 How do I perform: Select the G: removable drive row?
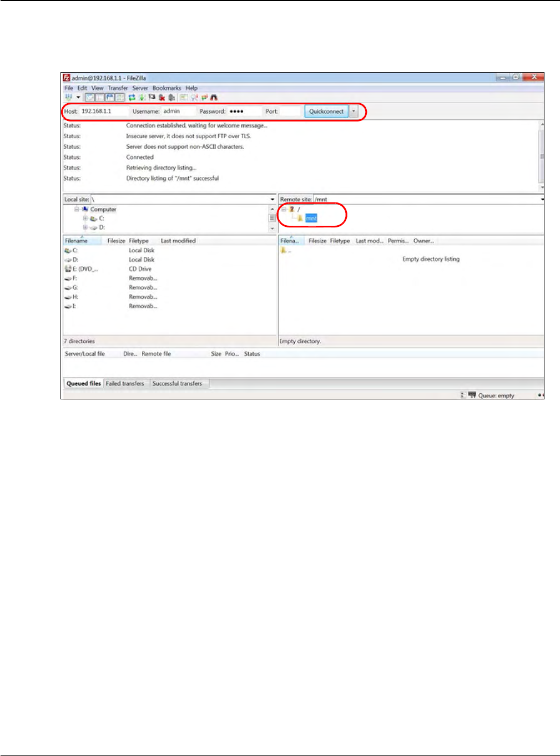click(169, 287)
